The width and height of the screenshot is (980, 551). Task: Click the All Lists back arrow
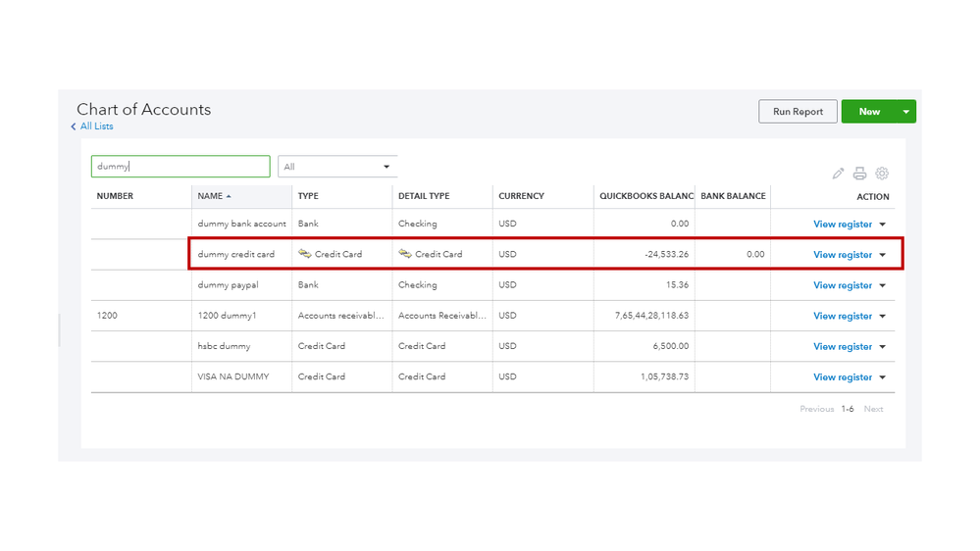[x=74, y=126]
